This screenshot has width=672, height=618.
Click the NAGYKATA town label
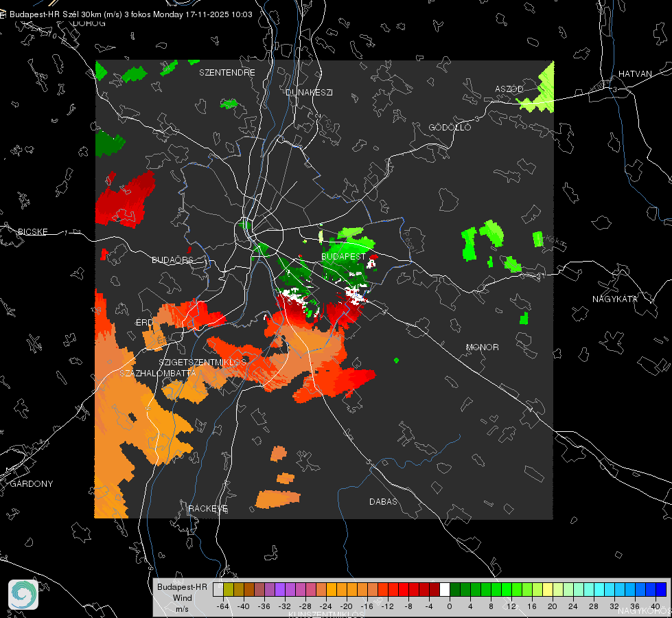[615, 299]
